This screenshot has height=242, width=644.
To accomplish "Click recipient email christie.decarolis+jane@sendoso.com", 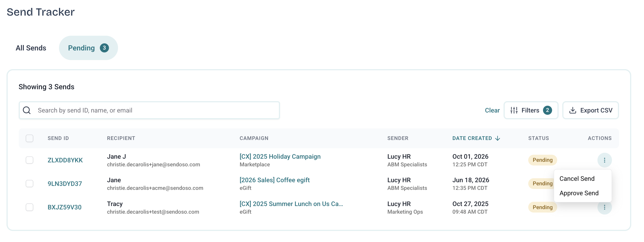I will (153, 165).
